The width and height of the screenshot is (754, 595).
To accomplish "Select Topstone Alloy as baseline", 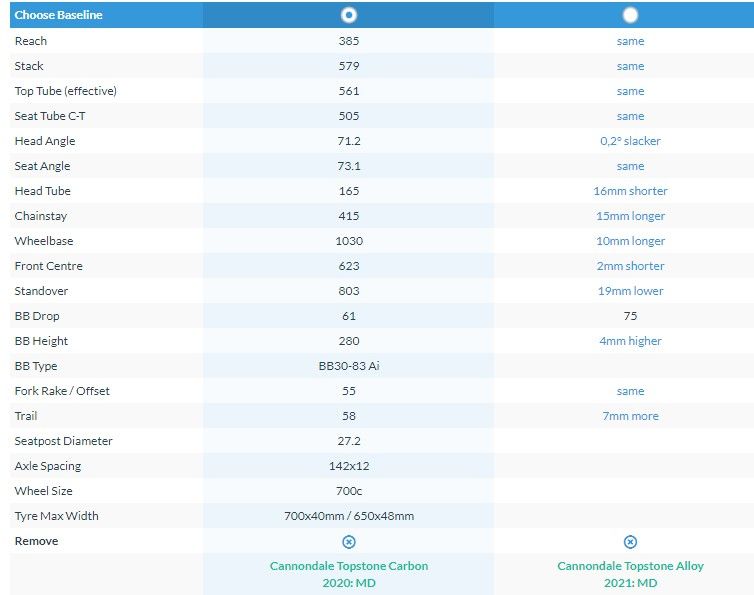I will 630,15.
